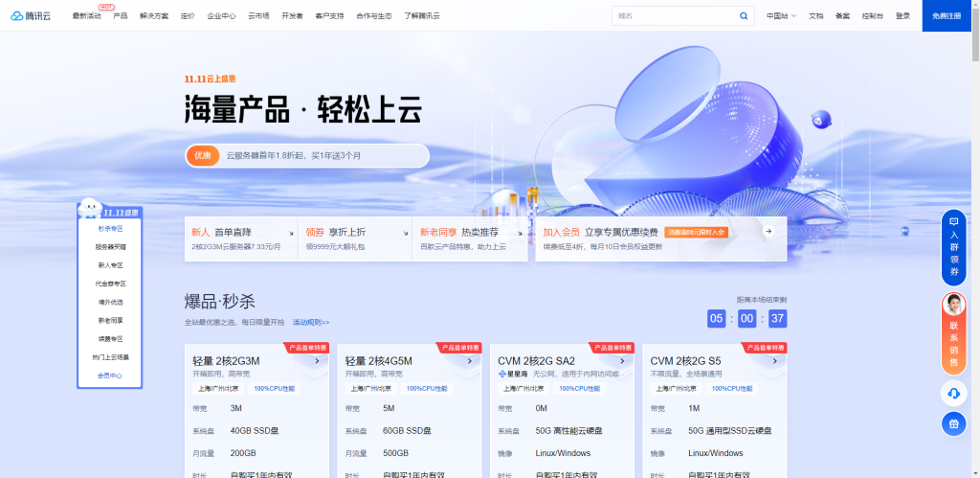Image resolution: width=980 pixels, height=478 pixels.
Task: Click the CVM 2核2G SA2 card title
Action: (536, 361)
